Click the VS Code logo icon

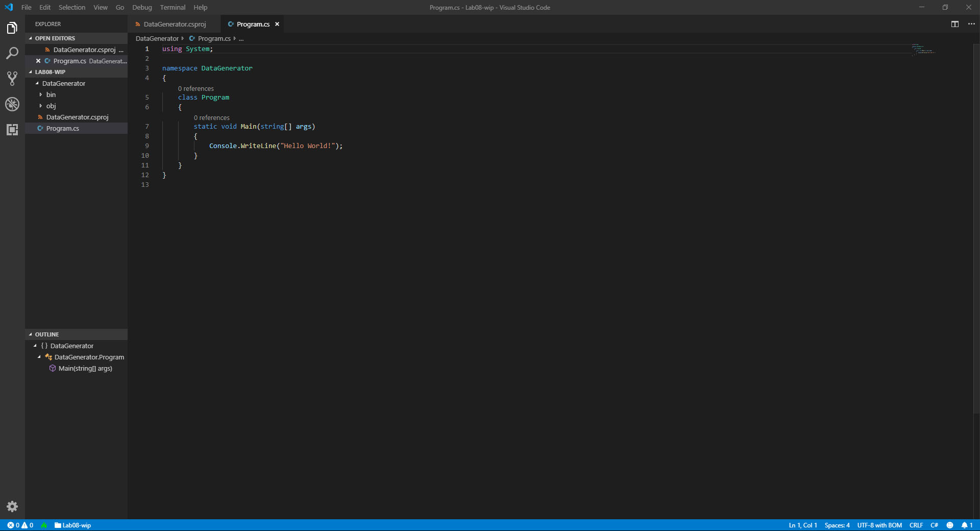click(x=9, y=7)
